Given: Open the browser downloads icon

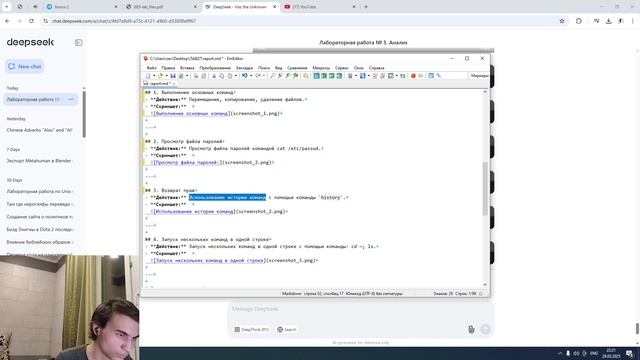Looking at the screenshot, I should (609, 21).
